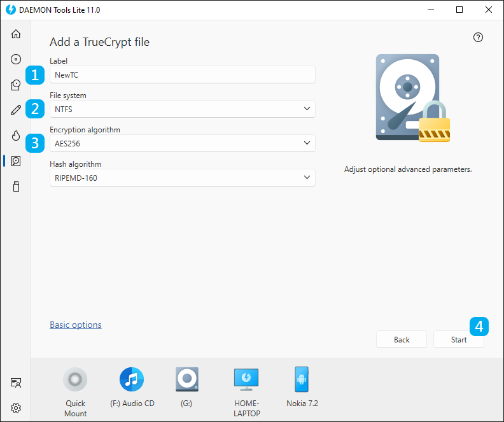Click the Back button
Viewport: 504px width, 422px height.
[x=402, y=339]
